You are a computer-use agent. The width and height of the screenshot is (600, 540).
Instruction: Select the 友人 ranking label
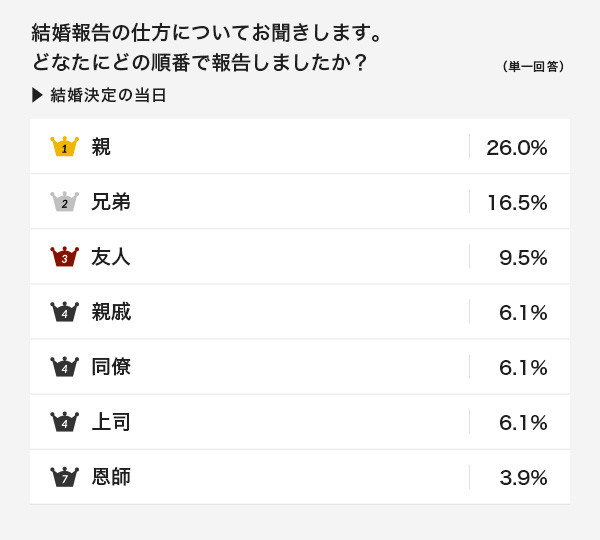[x=111, y=257]
